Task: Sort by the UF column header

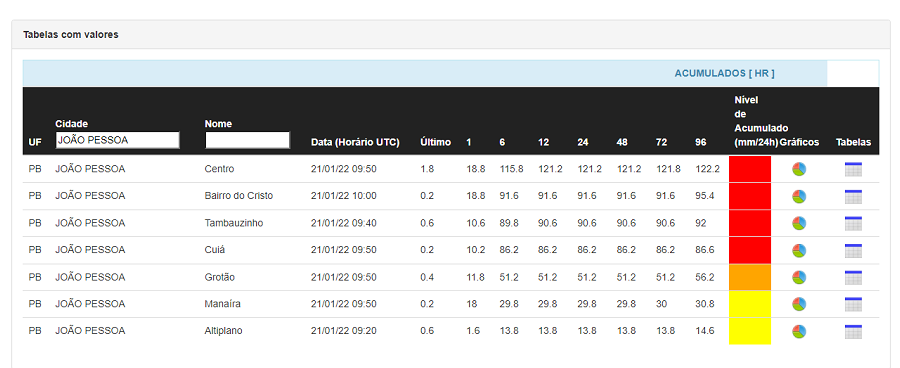Action: [35, 142]
